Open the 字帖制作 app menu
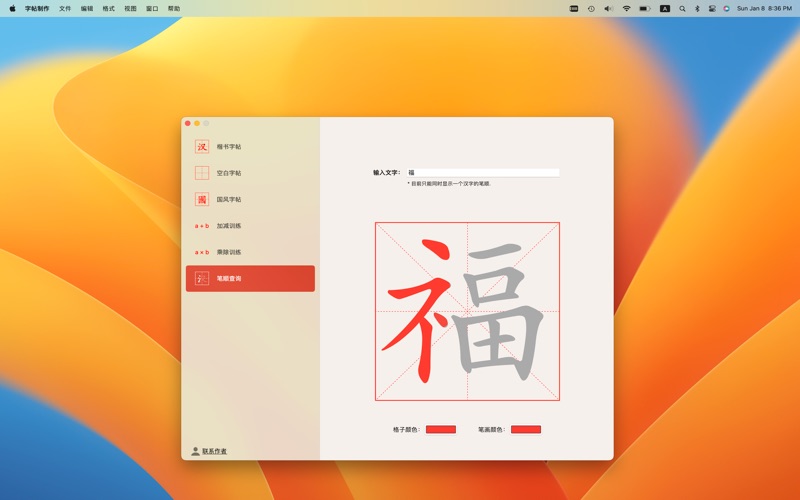This screenshot has width=800, height=500. pyautogui.click(x=37, y=8)
